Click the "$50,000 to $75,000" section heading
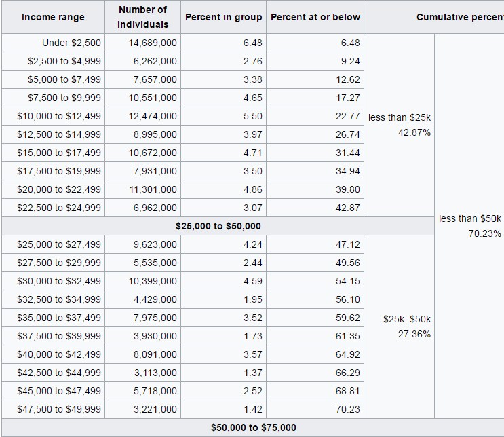The width and height of the screenshot is (504, 437). point(253,427)
